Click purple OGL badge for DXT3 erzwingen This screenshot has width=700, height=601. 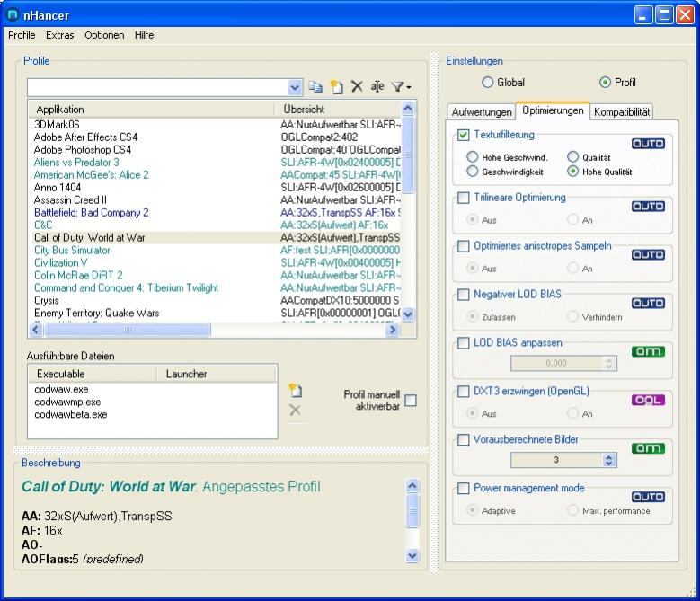pos(648,400)
